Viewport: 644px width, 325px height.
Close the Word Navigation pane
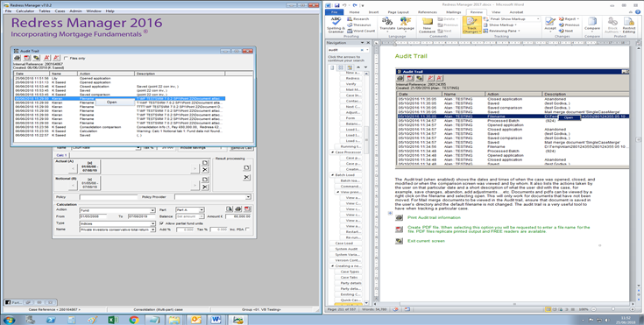tap(368, 43)
